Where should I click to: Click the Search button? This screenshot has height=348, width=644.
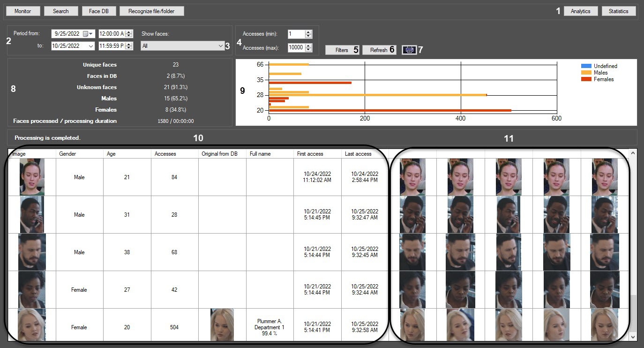coord(61,11)
